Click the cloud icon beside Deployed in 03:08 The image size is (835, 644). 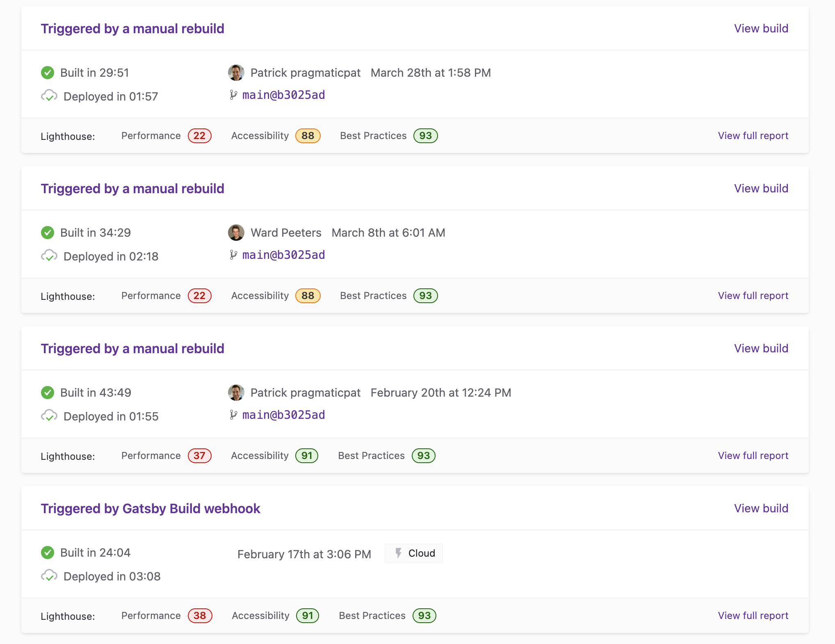coord(49,576)
